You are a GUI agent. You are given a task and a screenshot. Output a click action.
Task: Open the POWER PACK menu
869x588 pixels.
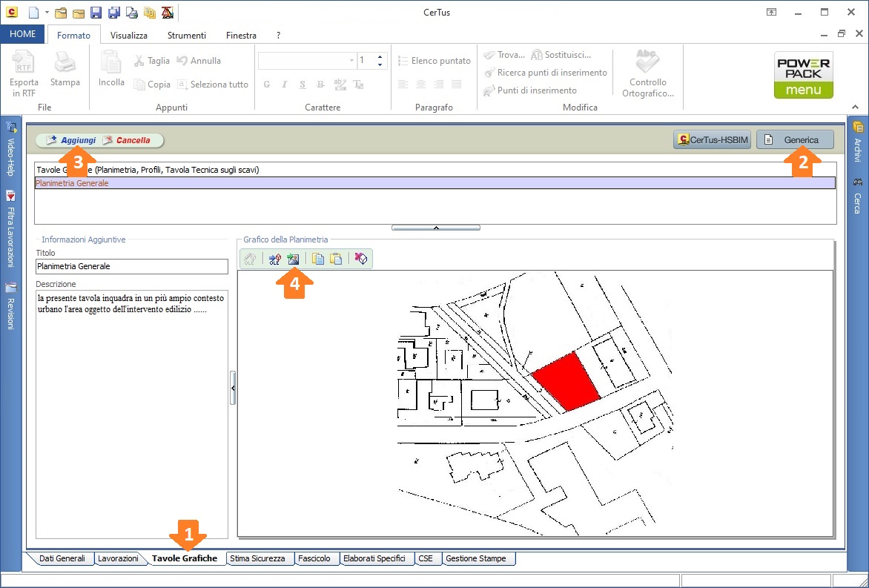803,75
